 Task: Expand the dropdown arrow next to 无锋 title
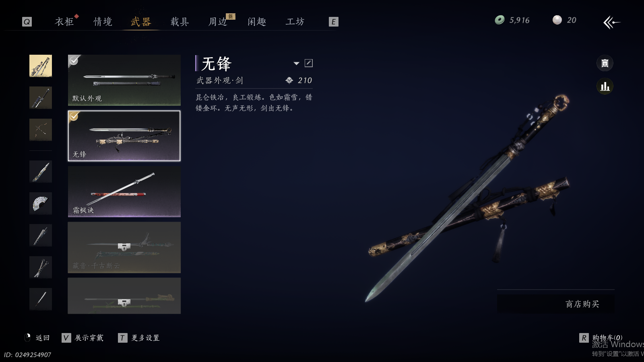click(297, 63)
